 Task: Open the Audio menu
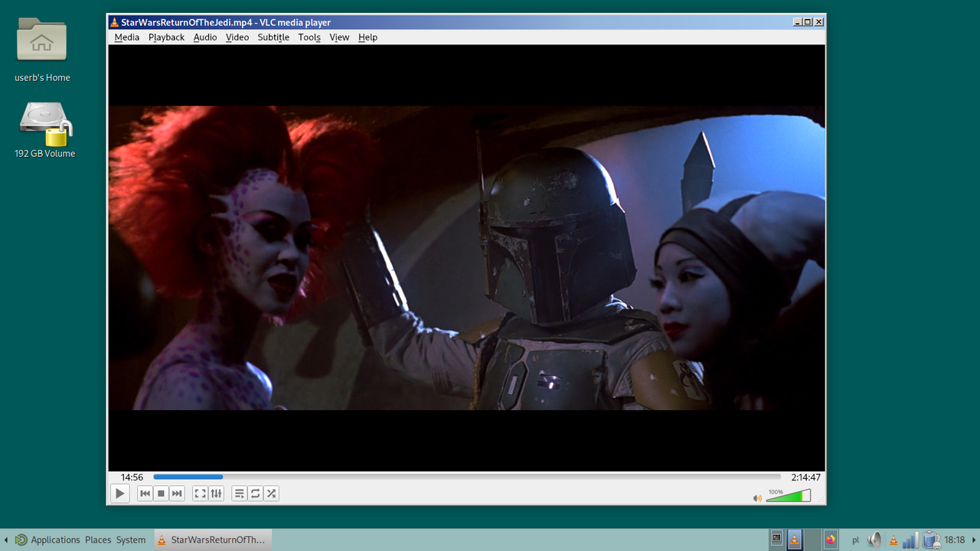click(x=205, y=37)
